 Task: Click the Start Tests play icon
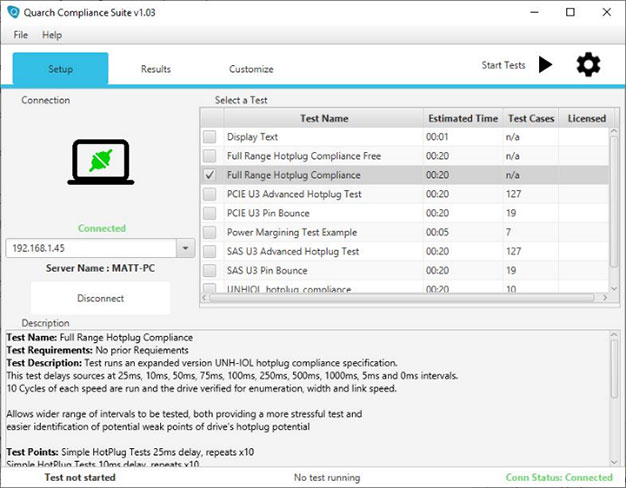pos(544,65)
